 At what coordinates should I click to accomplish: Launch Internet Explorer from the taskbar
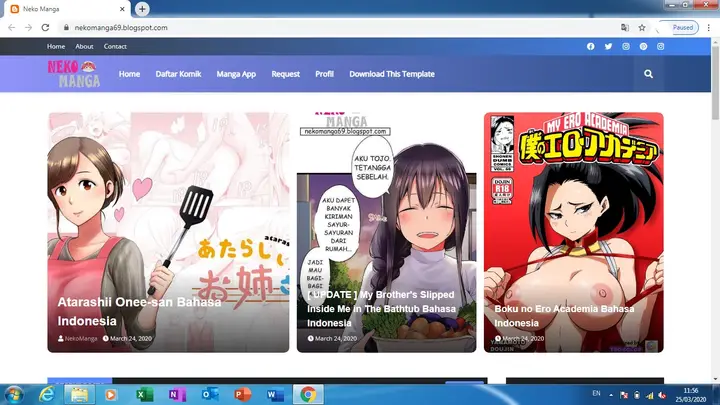tap(47, 394)
